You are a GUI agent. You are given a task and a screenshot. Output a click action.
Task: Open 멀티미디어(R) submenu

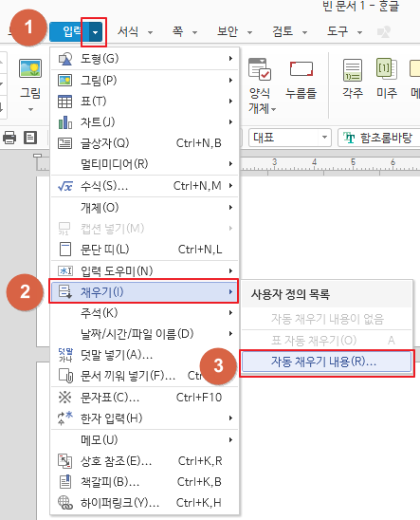pos(145,164)
